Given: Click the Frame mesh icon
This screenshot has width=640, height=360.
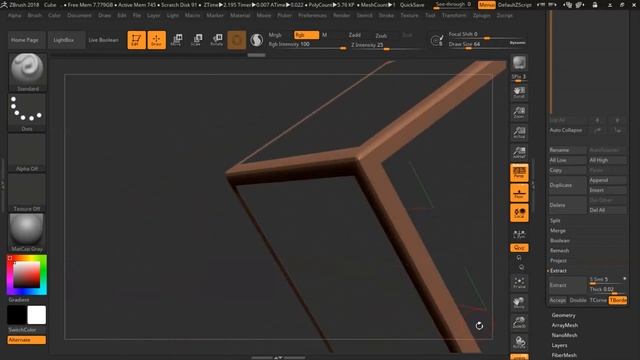Looking at the screenshot, I should pyautogui.click(x=519, y=282).
